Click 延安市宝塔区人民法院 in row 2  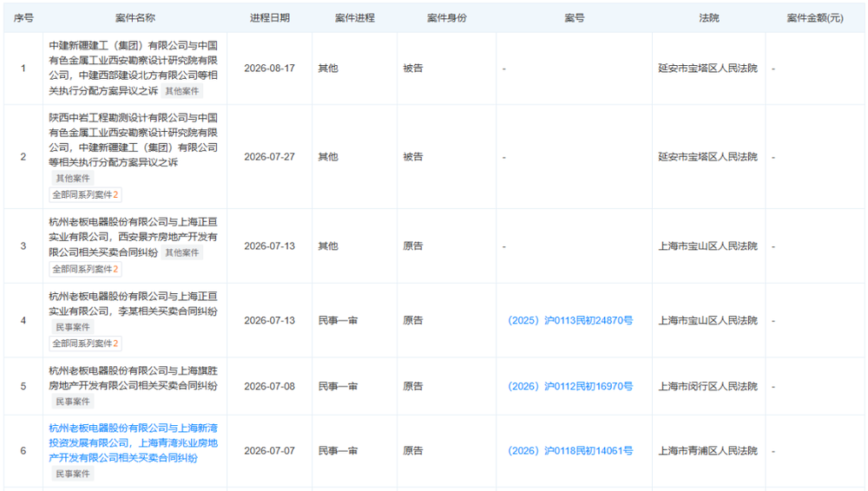[707, 157]
